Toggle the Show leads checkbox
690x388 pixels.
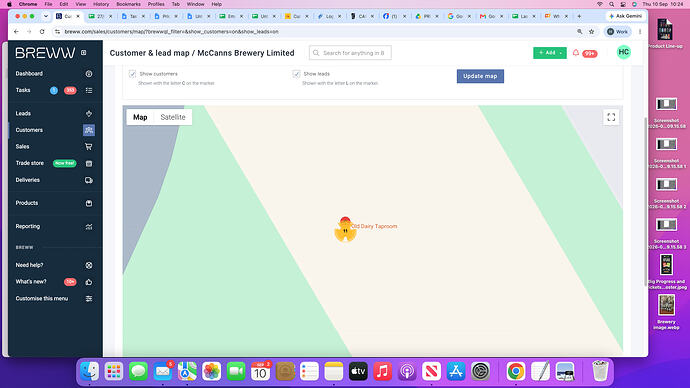point(296,74)
